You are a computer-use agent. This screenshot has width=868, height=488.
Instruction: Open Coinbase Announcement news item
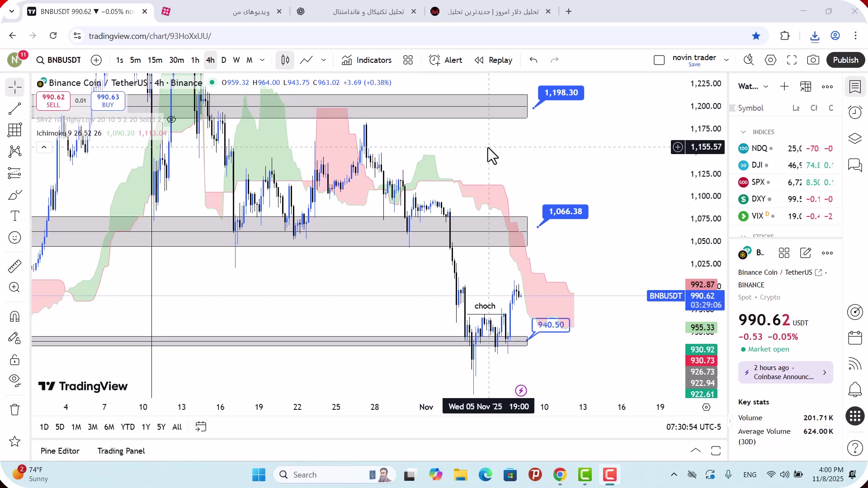click(x=786, y=372)
